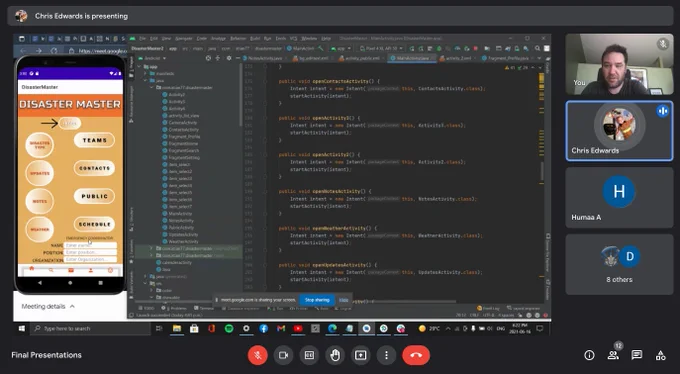The height and width of the screenshot is (374, 680).
Task: Raise hand in the meeting
Action: (x=335, y=355)
